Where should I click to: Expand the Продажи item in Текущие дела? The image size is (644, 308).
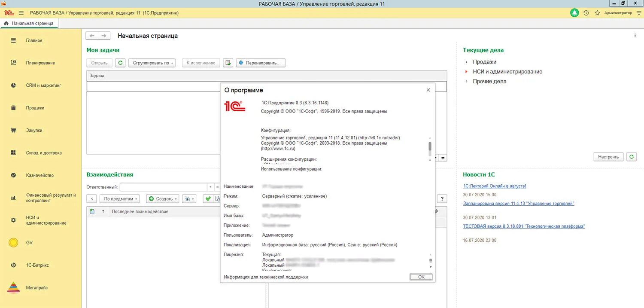pos(467,62)
